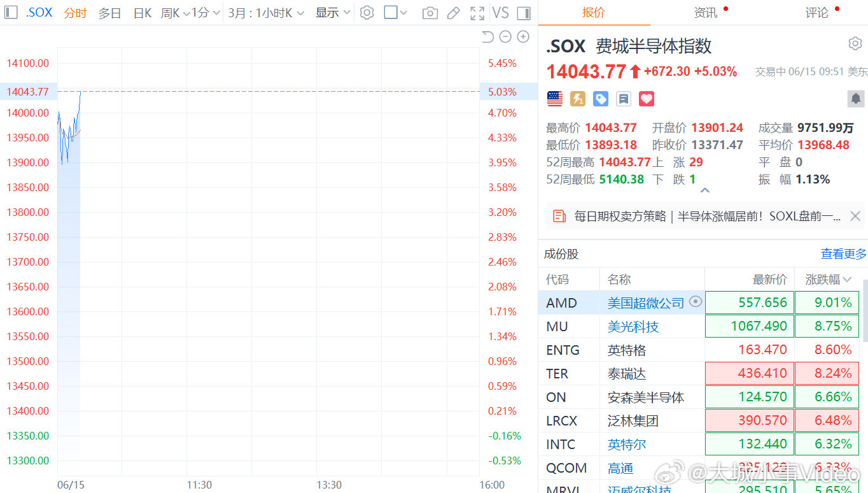This screenshot has height=493, width=868.
Task: Reset chart zoom with undo arrow
Action: click(487, 37)
